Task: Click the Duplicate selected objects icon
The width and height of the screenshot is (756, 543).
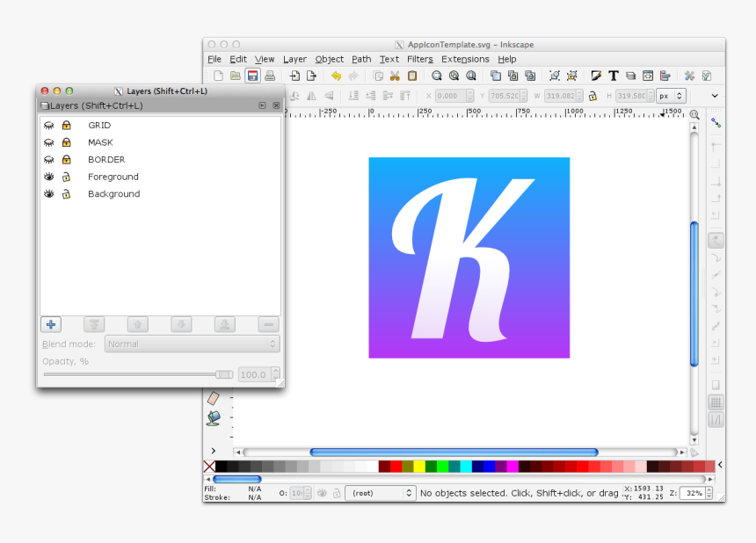Action: [494, 76]
